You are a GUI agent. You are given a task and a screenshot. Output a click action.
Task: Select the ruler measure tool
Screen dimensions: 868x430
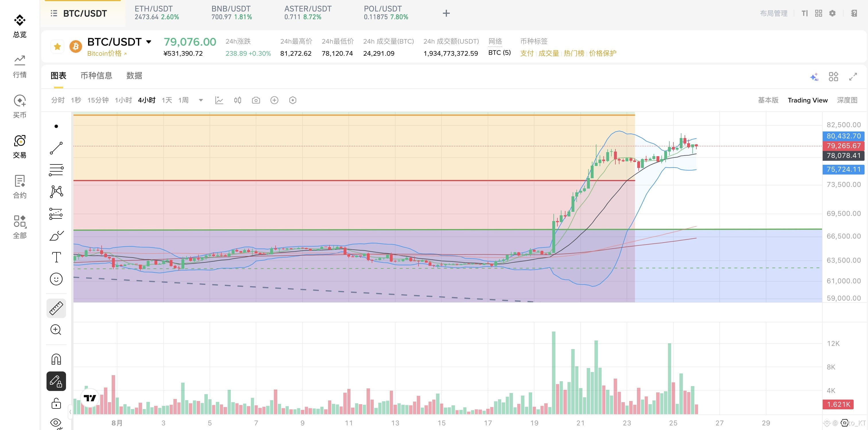(56, 308)
